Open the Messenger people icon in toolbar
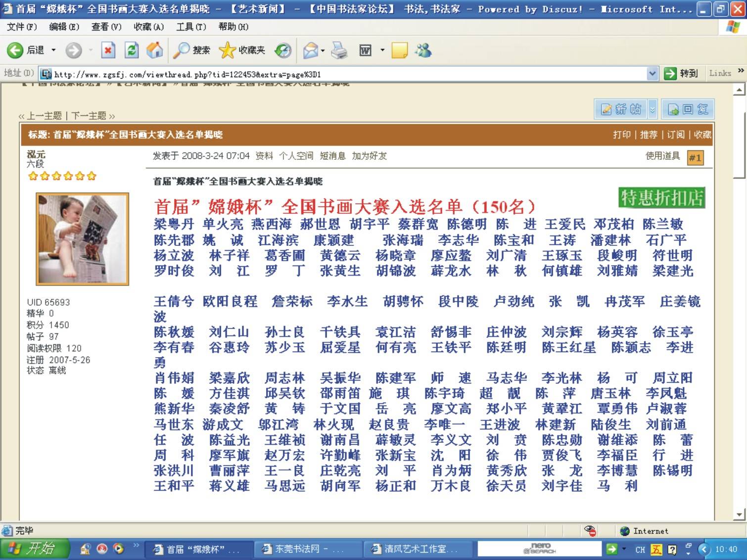This screenshot has height=560, width=747. pos(423,50)
